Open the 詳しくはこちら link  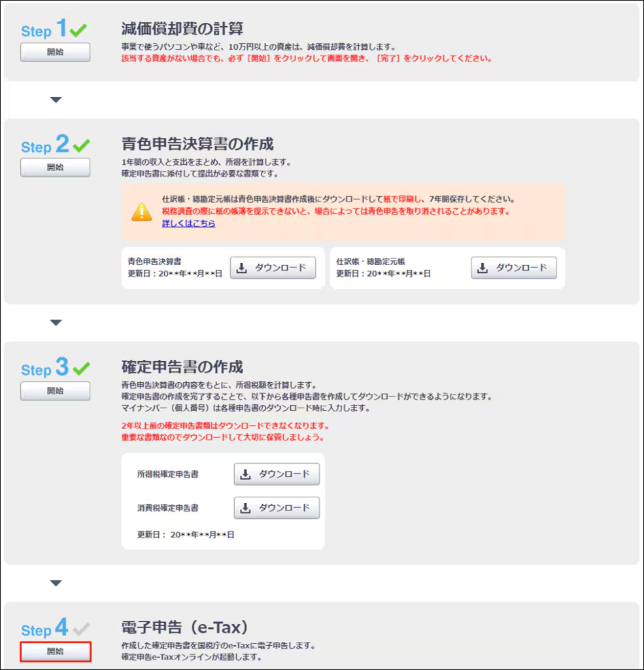[x=188, y=224]
